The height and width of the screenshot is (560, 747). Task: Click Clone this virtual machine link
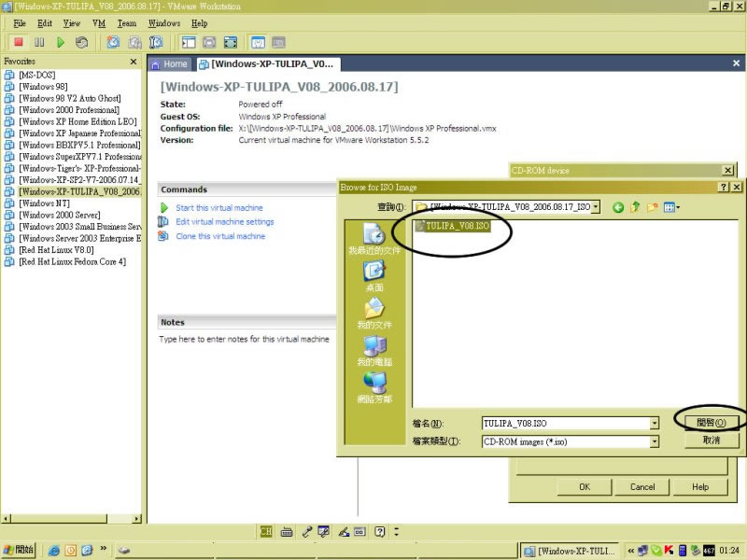(220, 236)
